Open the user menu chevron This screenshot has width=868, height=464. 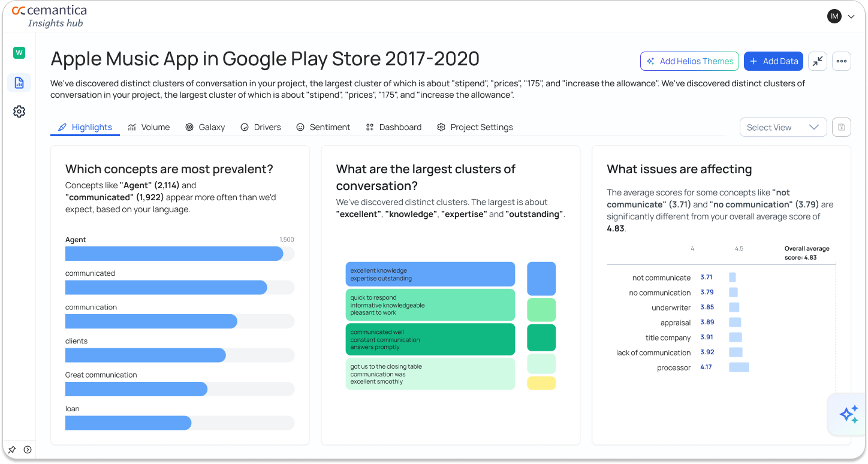[x=851, y=17]
